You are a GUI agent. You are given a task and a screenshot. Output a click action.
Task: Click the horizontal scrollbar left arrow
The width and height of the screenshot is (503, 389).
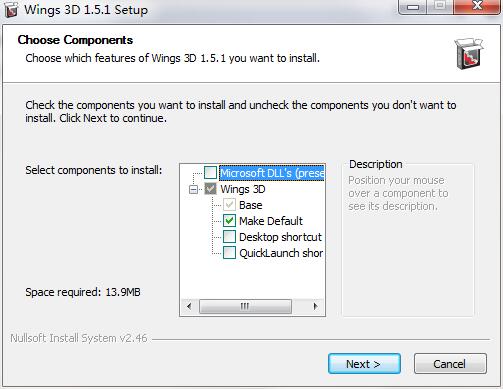[x=189, y=306]
